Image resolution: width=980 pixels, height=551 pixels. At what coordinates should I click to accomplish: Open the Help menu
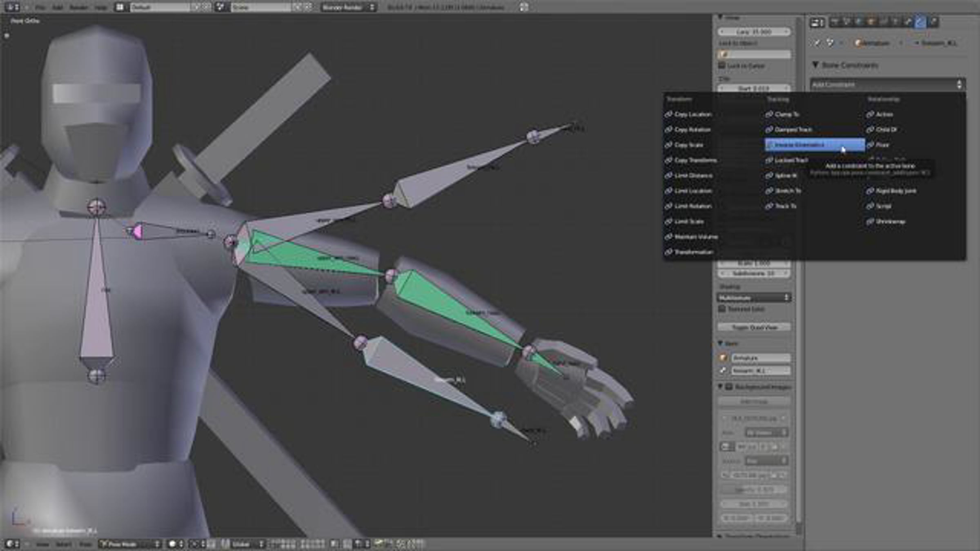click(100, 7)
